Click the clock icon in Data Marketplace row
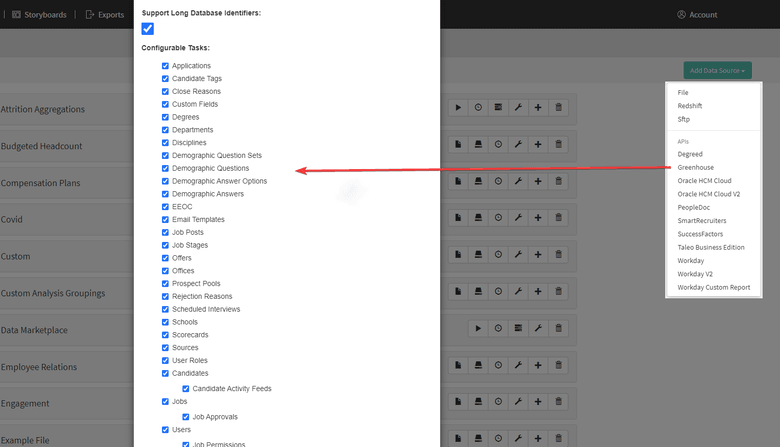 (x=498, y=328)
